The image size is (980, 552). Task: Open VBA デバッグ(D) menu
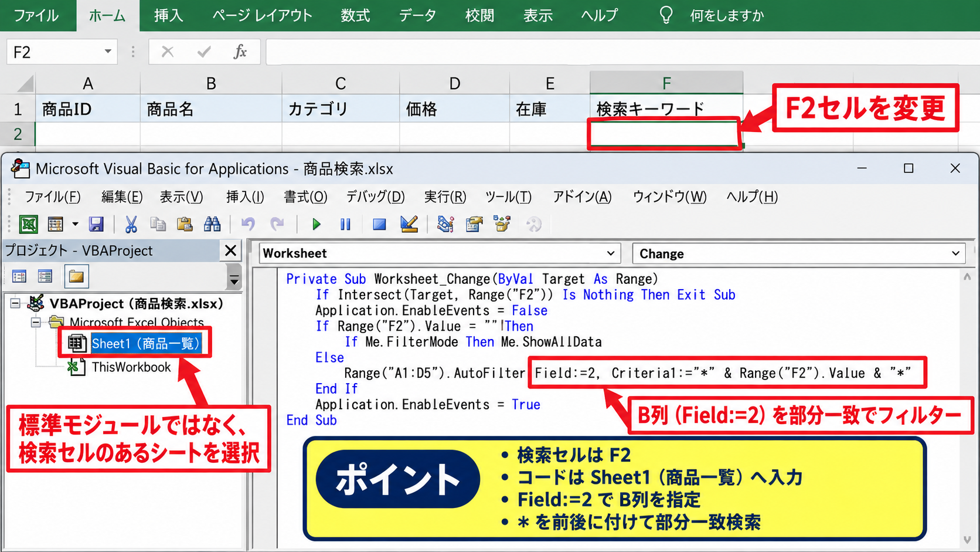pyautogui.click(x=375, y=197)
